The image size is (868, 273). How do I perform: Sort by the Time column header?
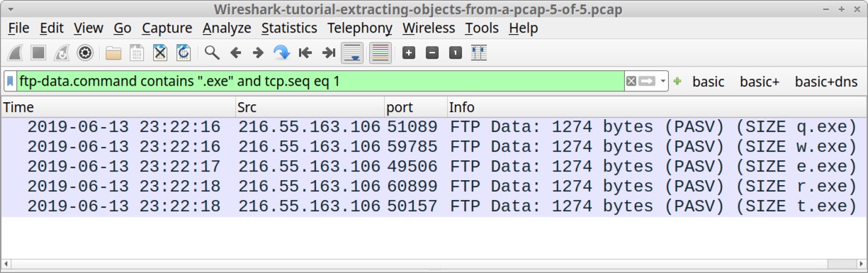(x=118, y=107)
